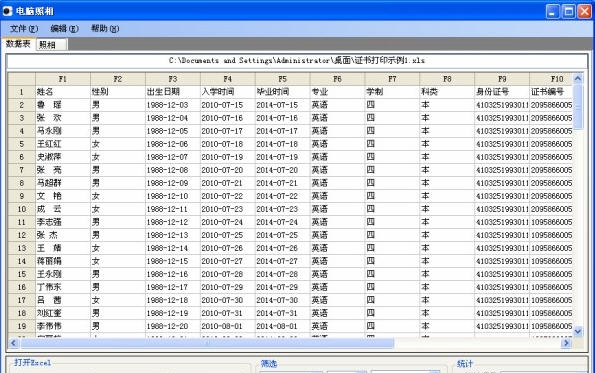Viewport: 595px width, 373px height.
Task: Select column header F9
Action: pos(502,79)
